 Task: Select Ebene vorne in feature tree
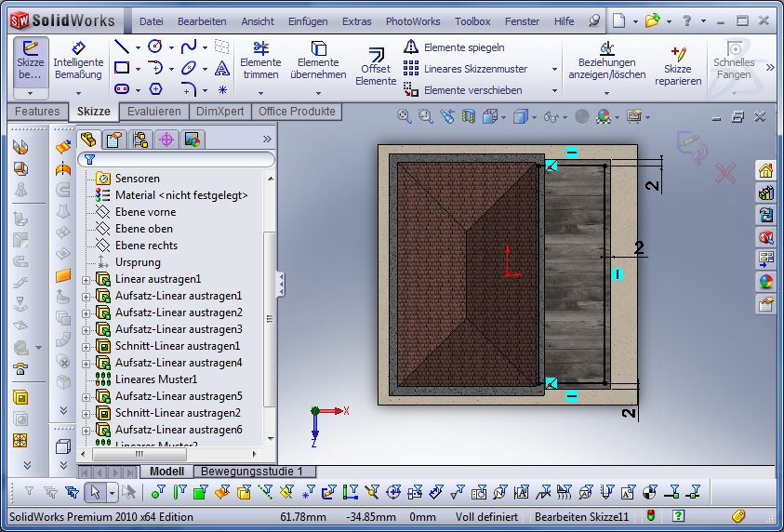(x=145, y=212)
